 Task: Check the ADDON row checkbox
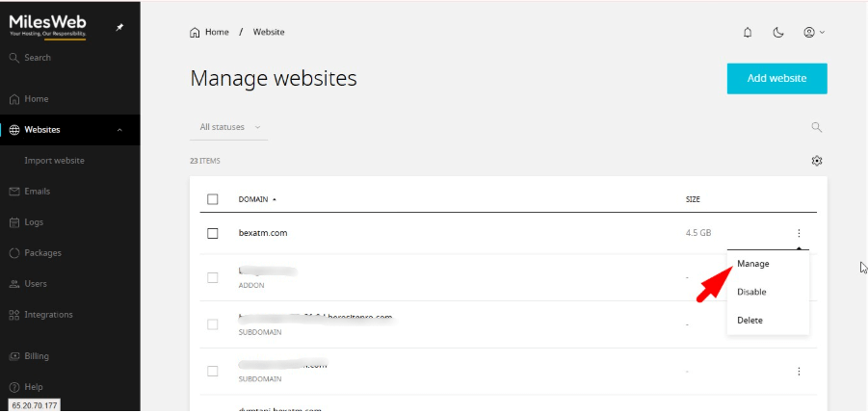click(x=213, y=277)
